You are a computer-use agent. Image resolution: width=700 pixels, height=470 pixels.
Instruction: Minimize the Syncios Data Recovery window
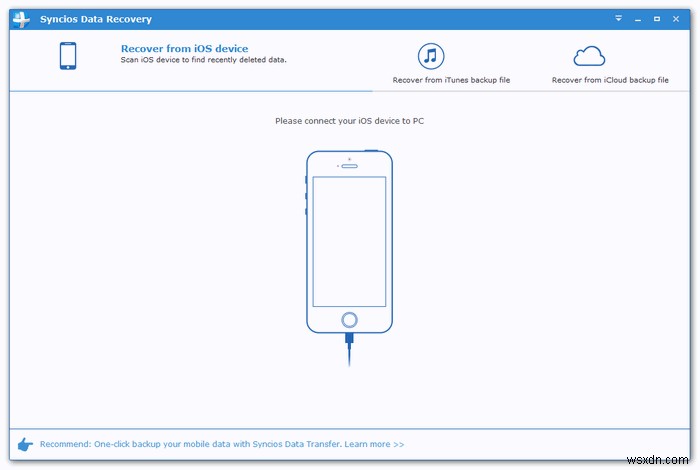638,19
